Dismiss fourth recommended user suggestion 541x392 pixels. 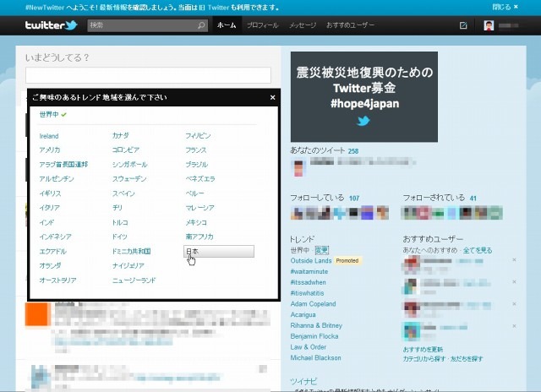[514, 326]
